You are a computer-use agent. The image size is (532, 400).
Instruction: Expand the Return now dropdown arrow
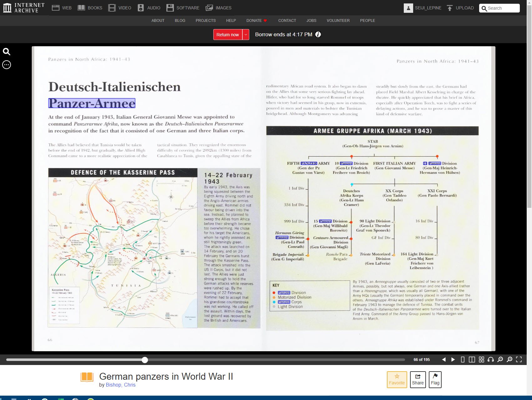246,35
